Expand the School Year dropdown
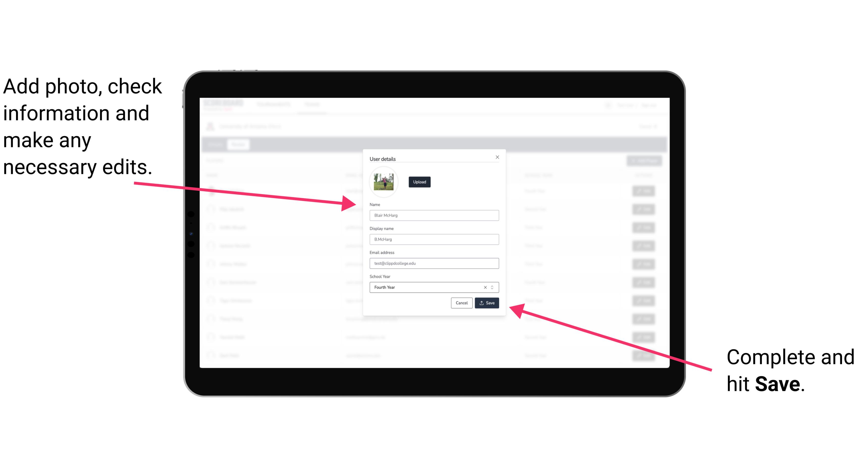The image size is (868, 467). pos(493,287)
